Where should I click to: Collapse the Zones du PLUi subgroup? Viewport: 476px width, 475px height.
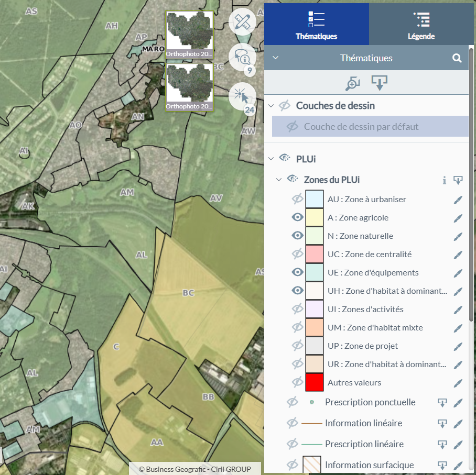[279, 180]
